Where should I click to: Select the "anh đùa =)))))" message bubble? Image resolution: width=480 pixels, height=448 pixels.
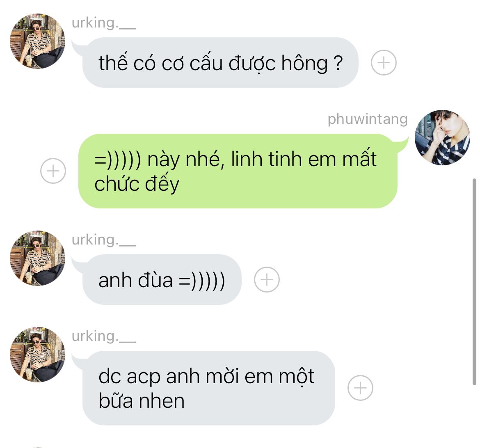click(162, 279)
